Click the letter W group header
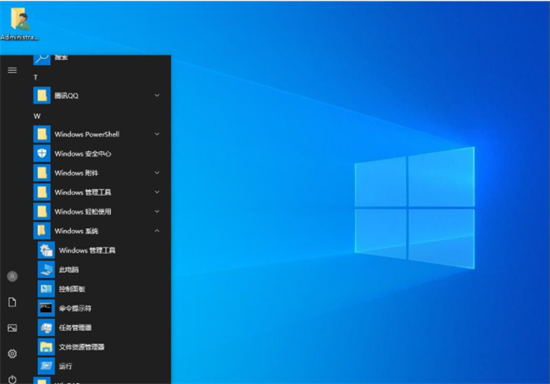The image size is (550, 384). (37, 116)
